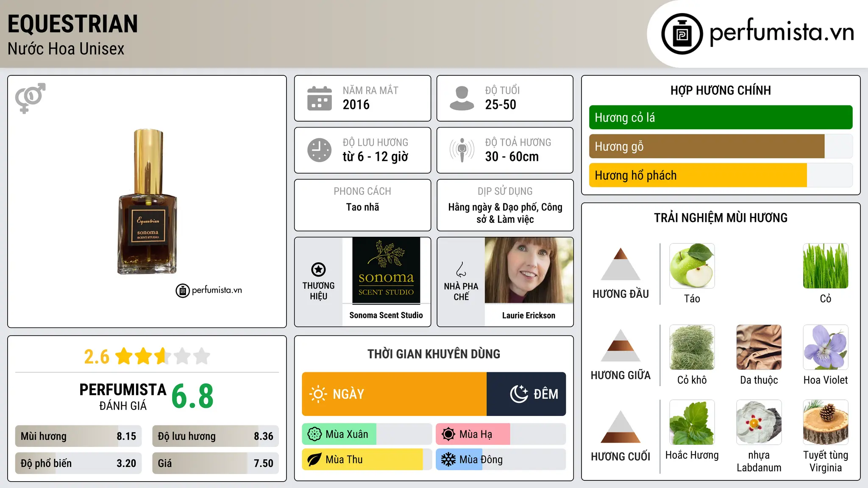Select the sun icon for Mùa Hạ
The image size is (868, 488).
[448, 434]
